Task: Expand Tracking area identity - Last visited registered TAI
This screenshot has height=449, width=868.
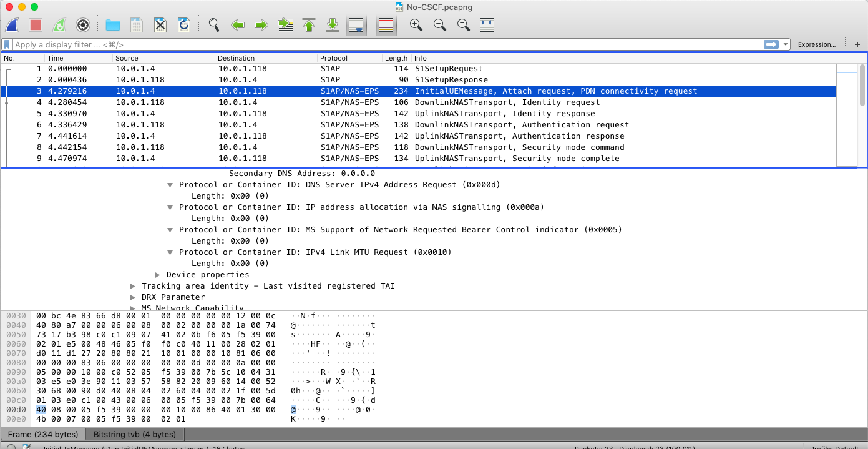Action: pos(132,285)
